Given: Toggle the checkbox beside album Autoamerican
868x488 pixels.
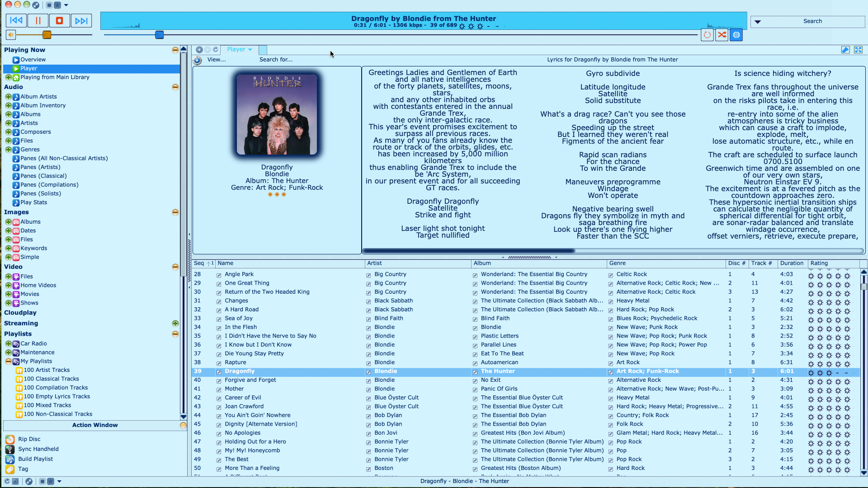Looking at the screenshot, I should [475, 363].
